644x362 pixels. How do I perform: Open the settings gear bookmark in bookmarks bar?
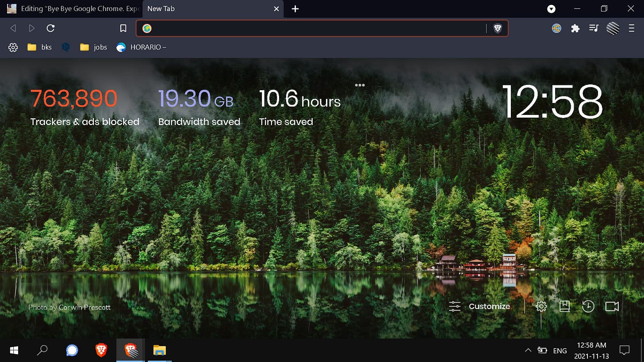[x=13, y=47]
